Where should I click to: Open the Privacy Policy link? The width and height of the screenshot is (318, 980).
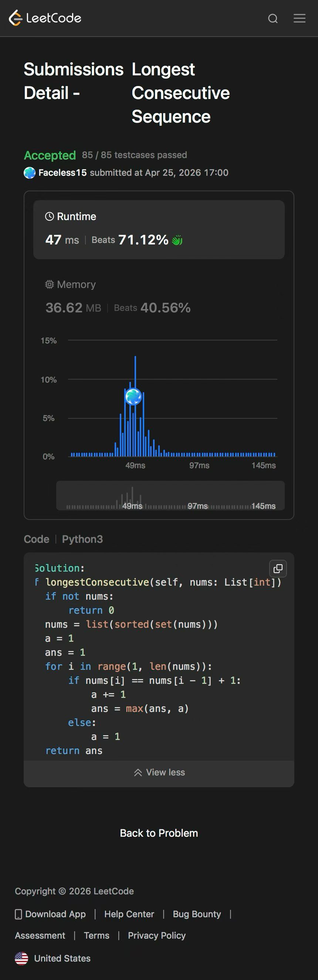[x=156, y=935]
